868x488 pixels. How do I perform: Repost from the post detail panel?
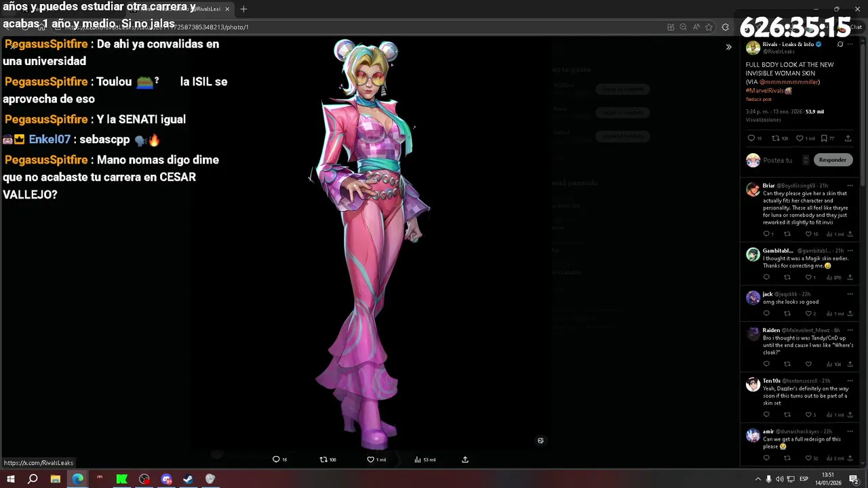pos(775,138)
